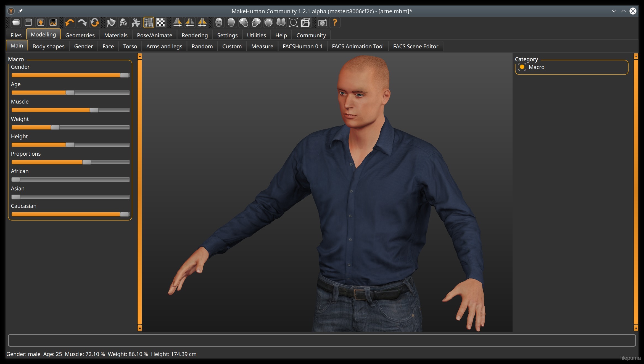The width and height of the screenshot is (644, 364).
Task: Toggle the pose figure icon
Action: 136,23
